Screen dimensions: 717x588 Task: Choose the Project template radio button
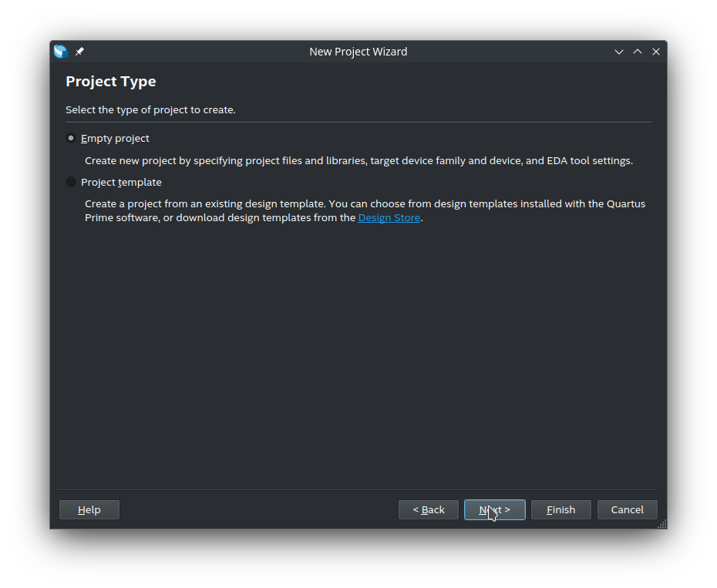point(71,182)
